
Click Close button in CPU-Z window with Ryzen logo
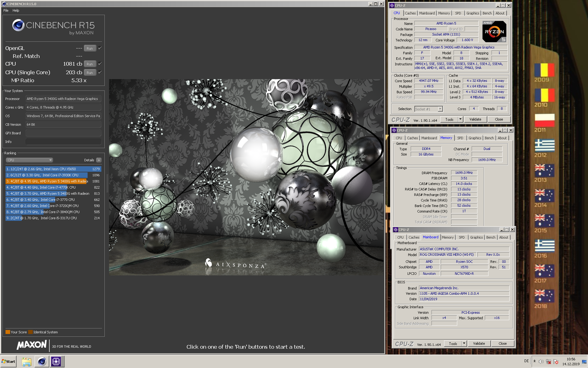coord(499,119)
